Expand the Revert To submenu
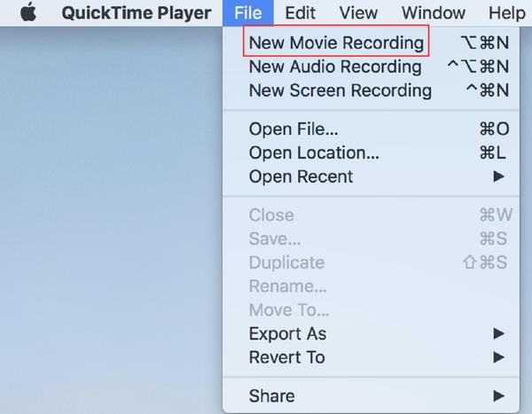This screenshot has height=414, width=532. coord(372,357)
